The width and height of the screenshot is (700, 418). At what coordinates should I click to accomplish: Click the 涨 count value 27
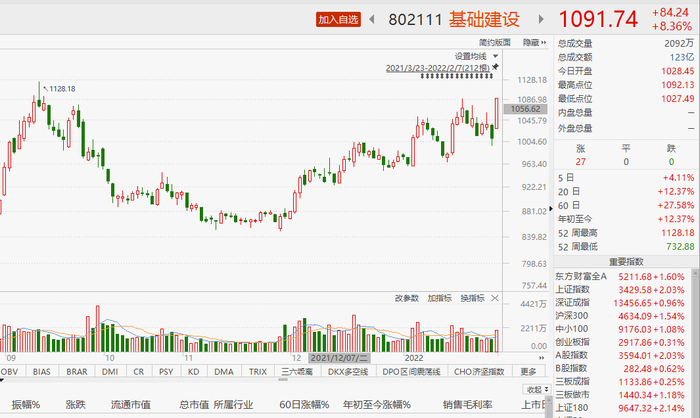click(x=580, y=162)
